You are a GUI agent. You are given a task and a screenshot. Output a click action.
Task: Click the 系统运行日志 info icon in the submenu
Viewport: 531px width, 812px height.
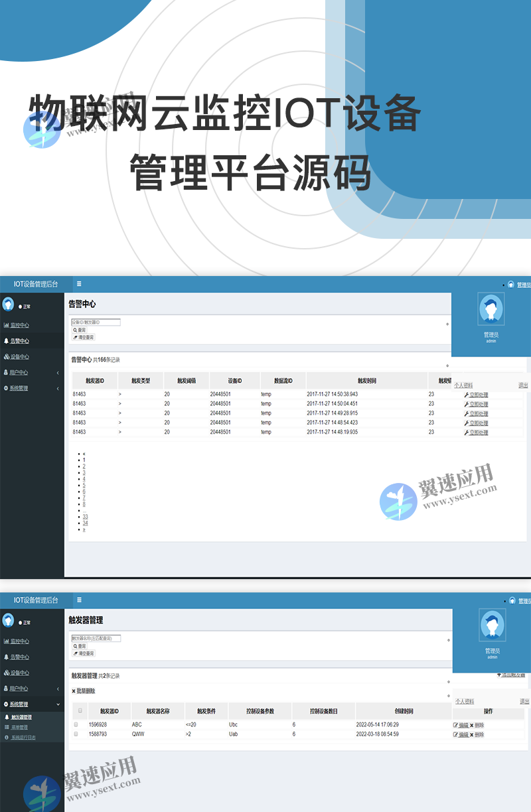[7, 736]
